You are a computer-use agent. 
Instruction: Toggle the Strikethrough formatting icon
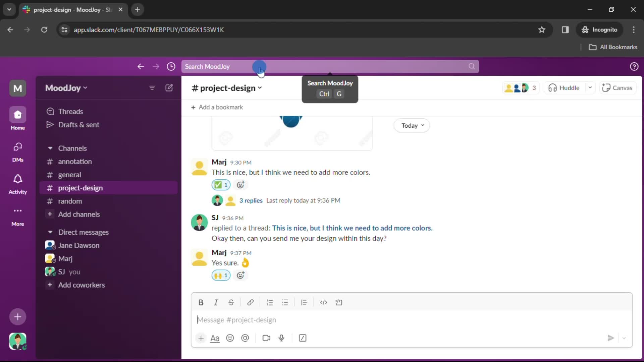231,302
